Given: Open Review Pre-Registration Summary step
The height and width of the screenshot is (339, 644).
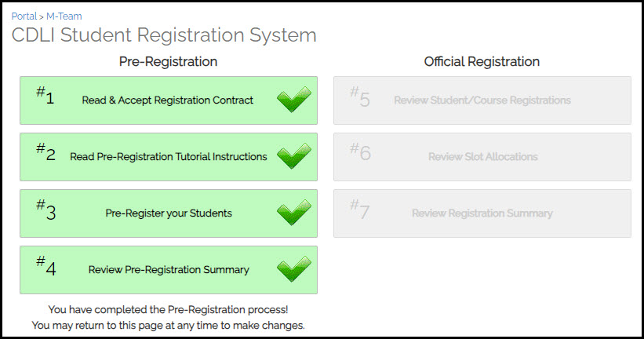Looking at the screenshot, I should tap(169, 270).
